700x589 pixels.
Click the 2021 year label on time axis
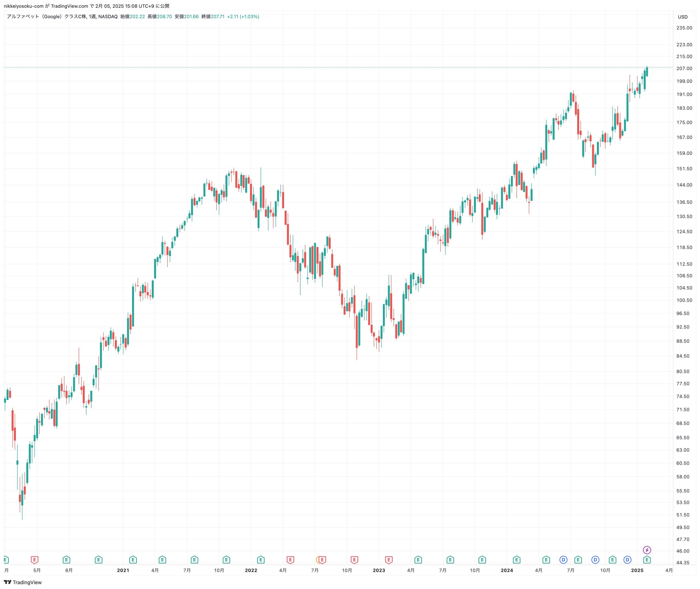pyautogui.click(x=123, y=570)
